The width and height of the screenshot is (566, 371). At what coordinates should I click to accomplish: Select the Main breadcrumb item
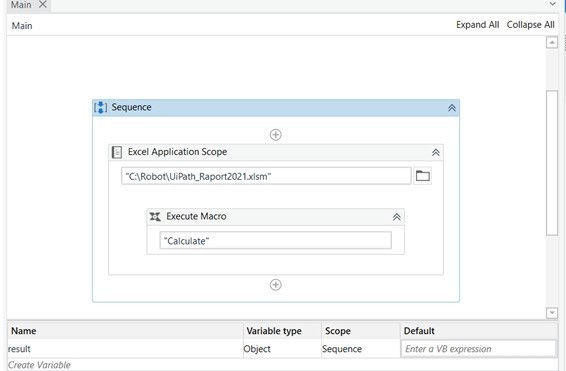coord(22,26)
